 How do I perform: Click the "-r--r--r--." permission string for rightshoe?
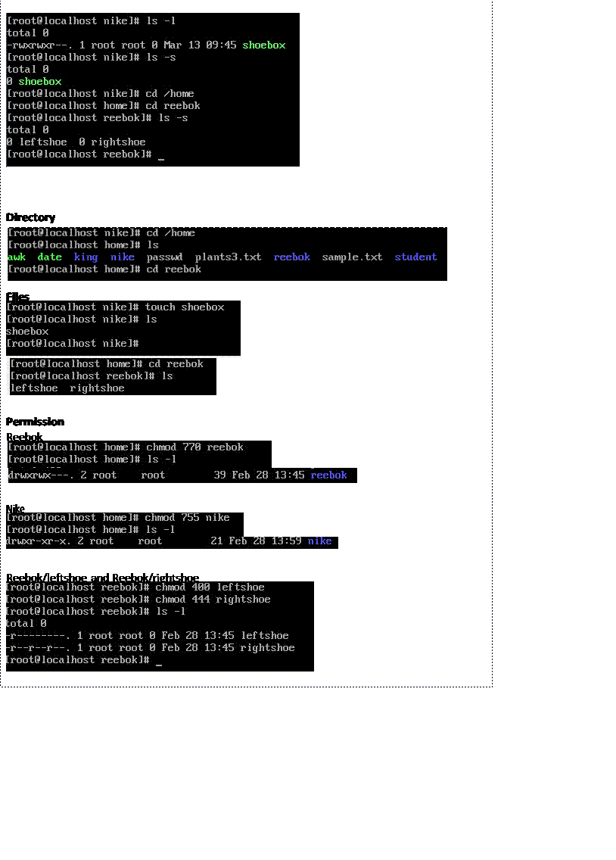click(x=38, y=647)
